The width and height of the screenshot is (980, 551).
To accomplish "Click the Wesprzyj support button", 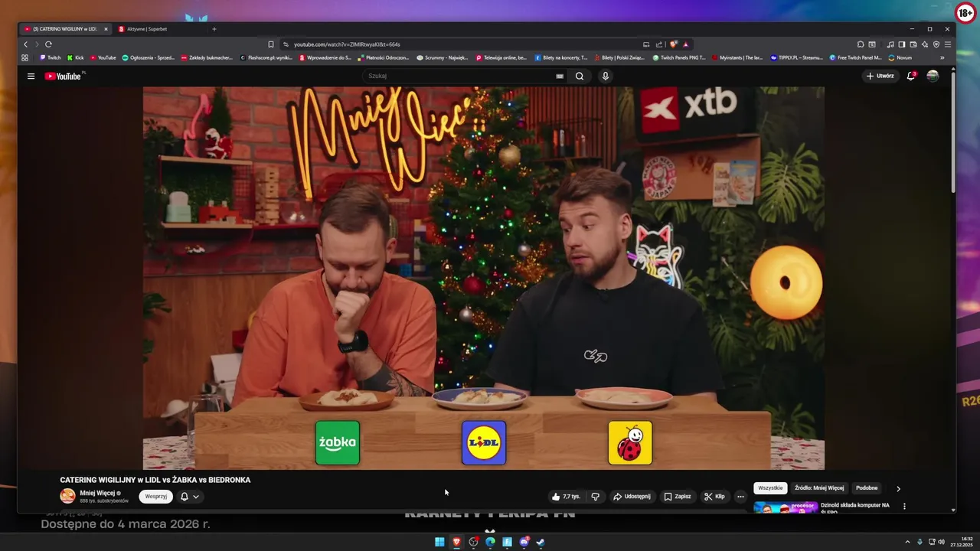I will (155, 497).
